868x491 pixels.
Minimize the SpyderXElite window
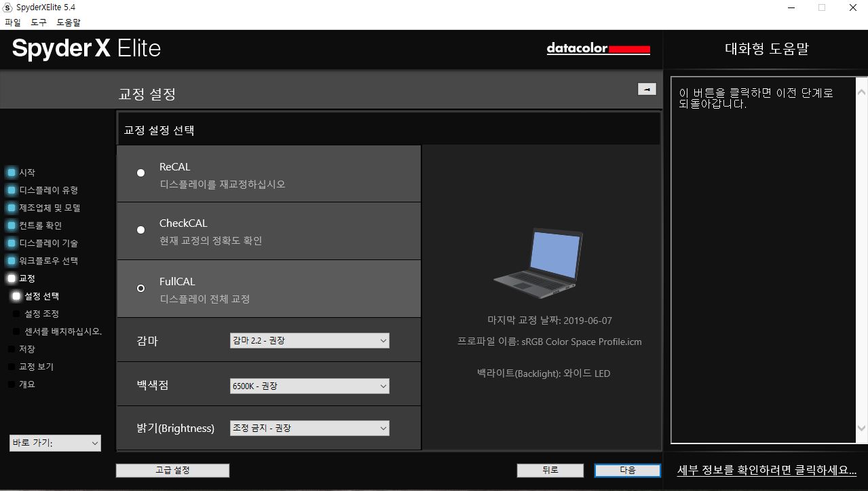pyautogui.click(x=791, y=7)
